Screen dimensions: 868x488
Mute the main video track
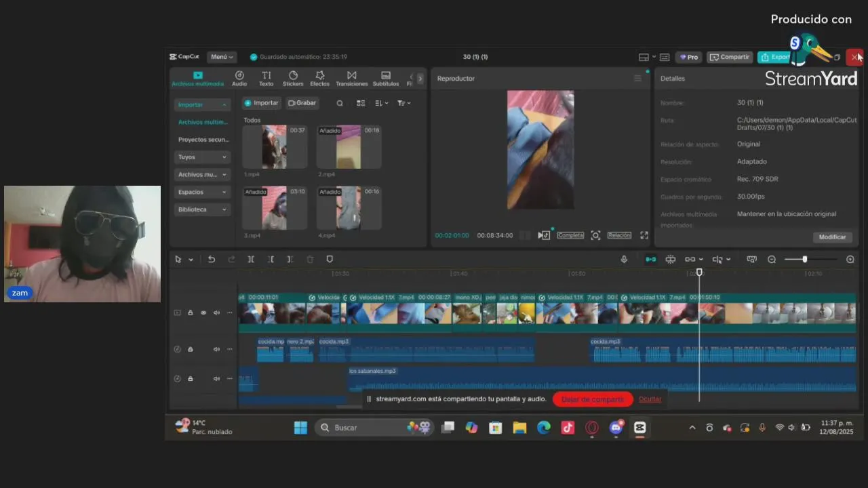click(216, 313)
